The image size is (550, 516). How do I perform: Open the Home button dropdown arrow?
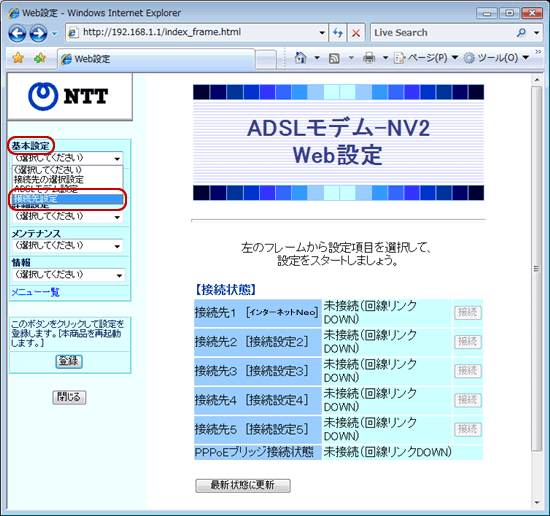(317, 58)
